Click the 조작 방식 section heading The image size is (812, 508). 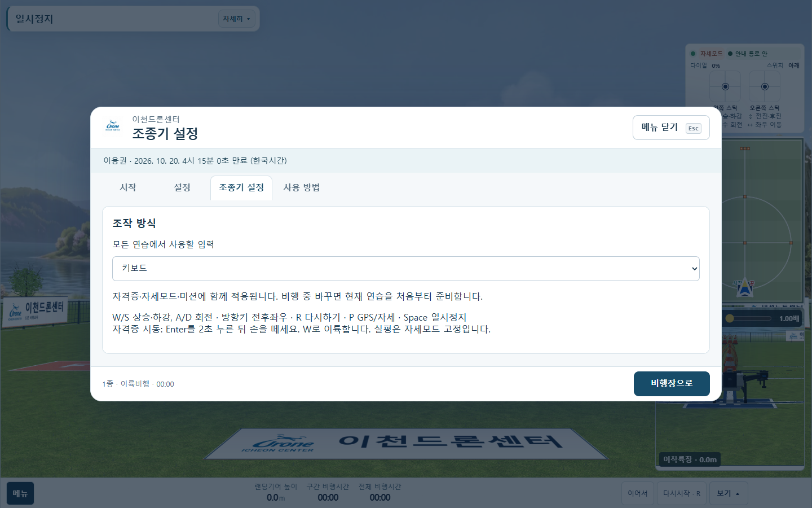pyautogui.click(x=134, y=224)
